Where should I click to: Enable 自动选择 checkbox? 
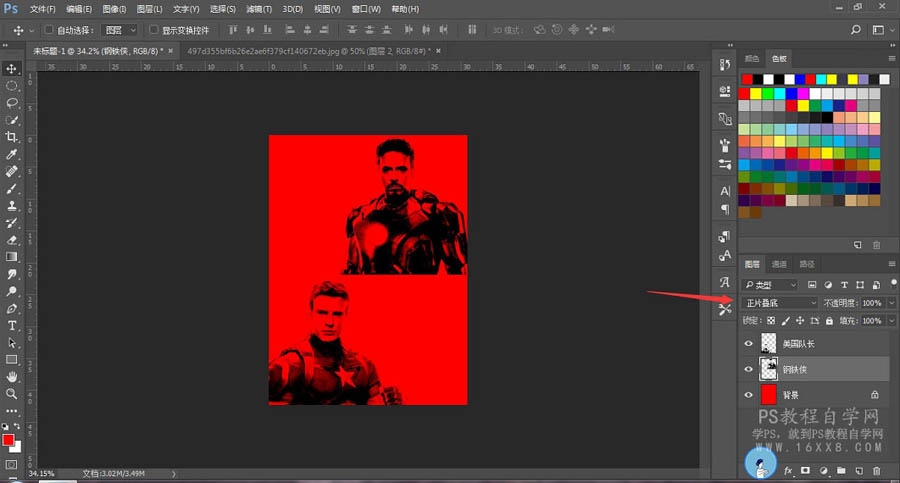pos(49,29)
